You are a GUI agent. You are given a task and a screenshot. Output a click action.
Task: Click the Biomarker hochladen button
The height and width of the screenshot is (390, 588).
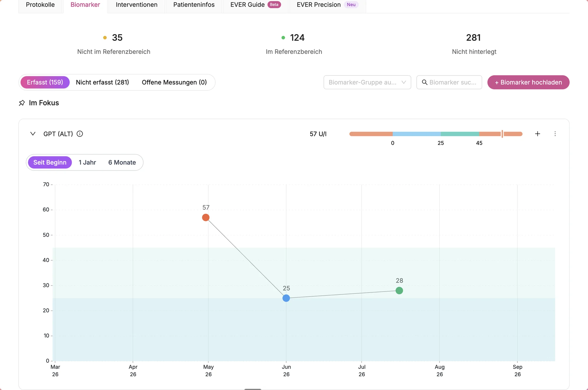pyautogui.click(x=528, y=82)
